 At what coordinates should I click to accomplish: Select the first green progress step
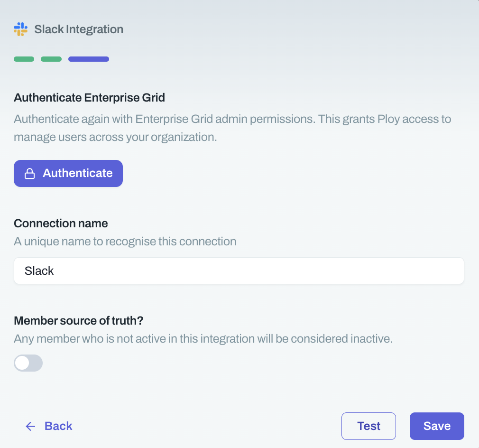click(x=24, y=59)
